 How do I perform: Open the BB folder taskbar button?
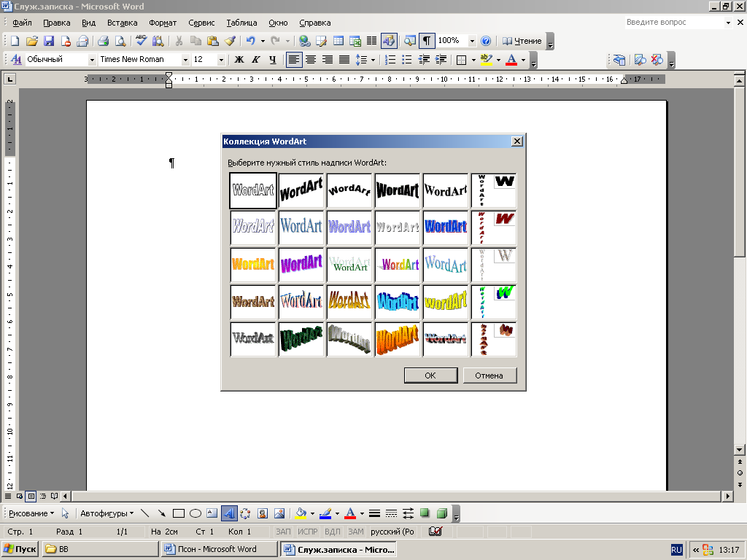[100, 549]
